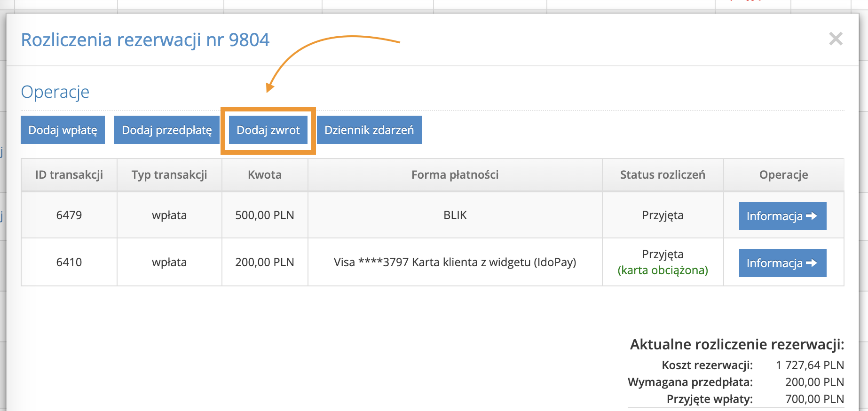The height and width of the screenshot is (411, 868).
Task: Select the Kwota column header
Action: [x=265, y=175]
